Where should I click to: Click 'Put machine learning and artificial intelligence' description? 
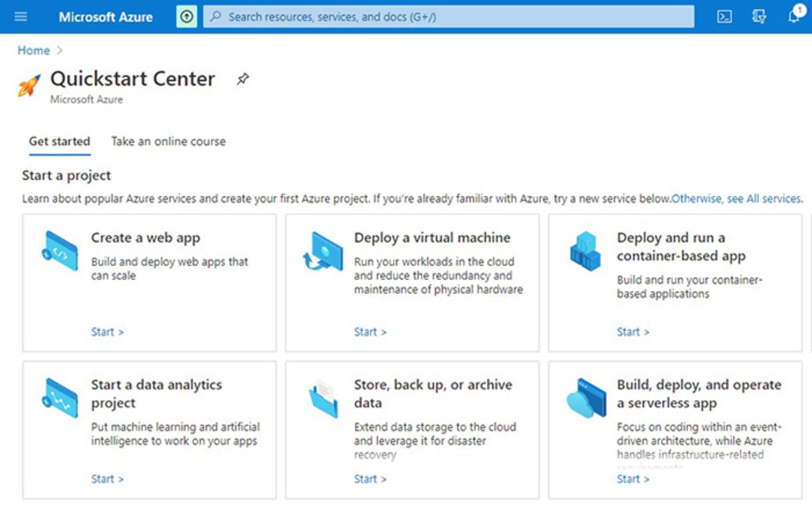(x=176, y=434)
